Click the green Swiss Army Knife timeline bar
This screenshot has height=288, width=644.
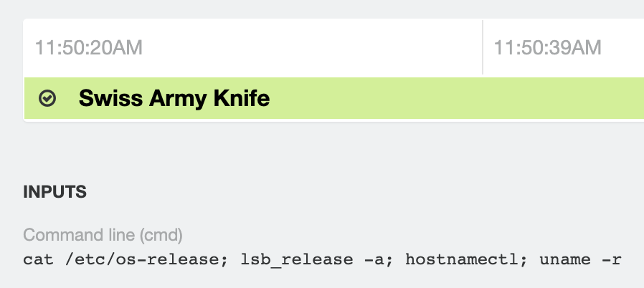coord(334,98)
